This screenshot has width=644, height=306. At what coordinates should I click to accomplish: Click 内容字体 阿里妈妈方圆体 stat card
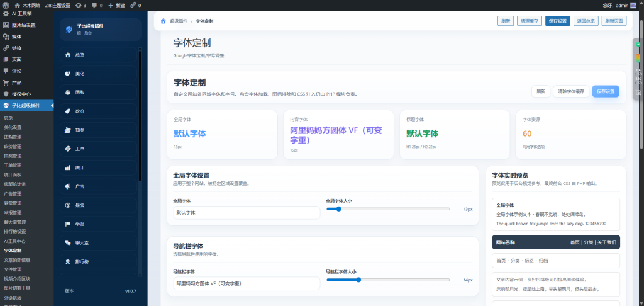click(338, 135)
